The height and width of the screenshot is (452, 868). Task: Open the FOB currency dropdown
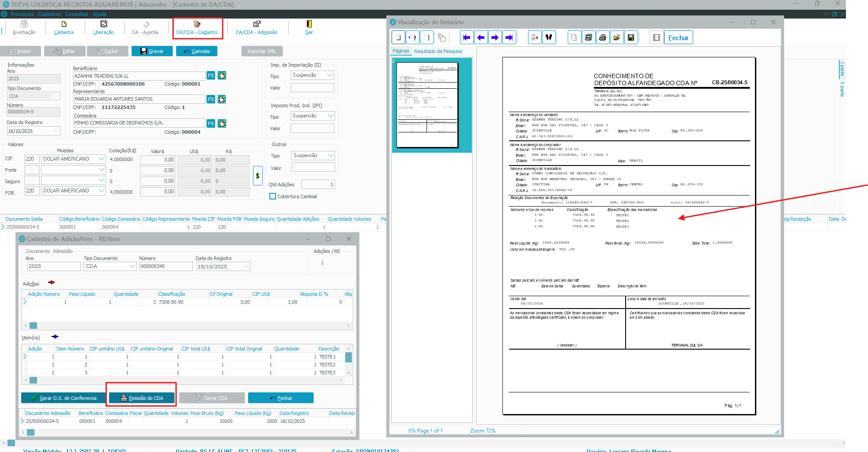(x=102, y=191)
